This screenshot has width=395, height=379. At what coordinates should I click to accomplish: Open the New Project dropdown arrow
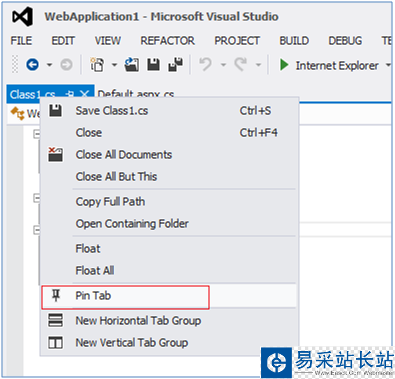pos(114,65)
